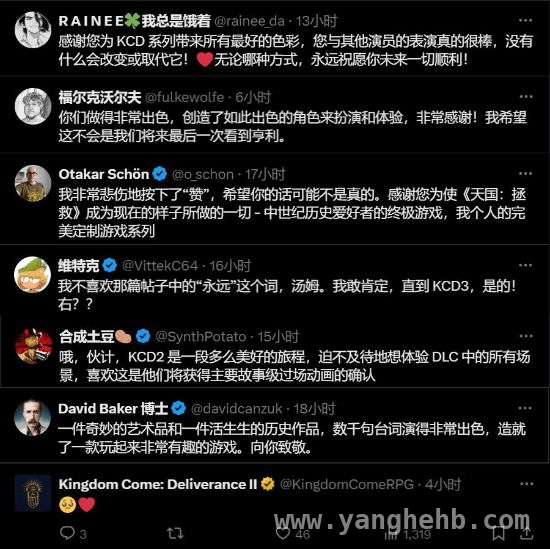This screenshot has width=550, height=549.
Task: Share the Kingdom Come: Deliverance II tweet
Action: [x=526, y=533]
